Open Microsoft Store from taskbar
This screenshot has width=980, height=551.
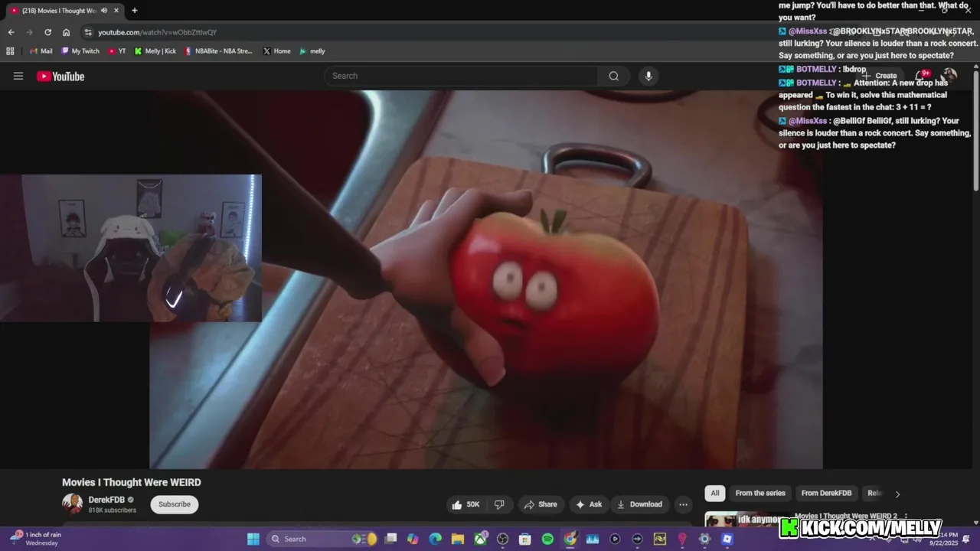[524, 539]
